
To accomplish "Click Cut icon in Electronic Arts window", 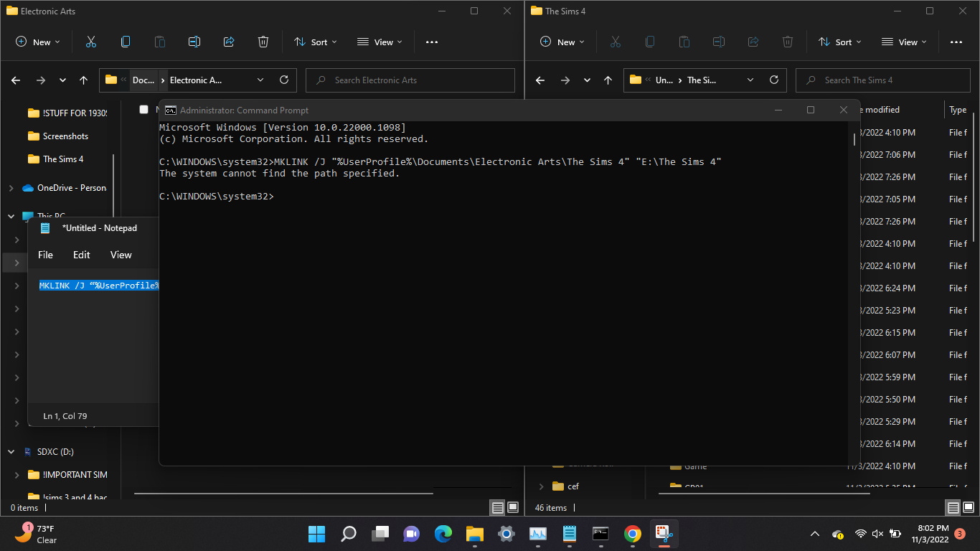I will click(x=90, y=42).
